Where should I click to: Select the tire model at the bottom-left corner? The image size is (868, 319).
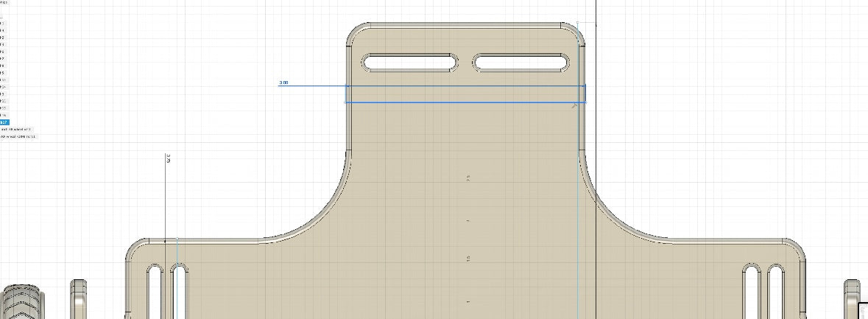pyautogui.click(x=21, y=302)
